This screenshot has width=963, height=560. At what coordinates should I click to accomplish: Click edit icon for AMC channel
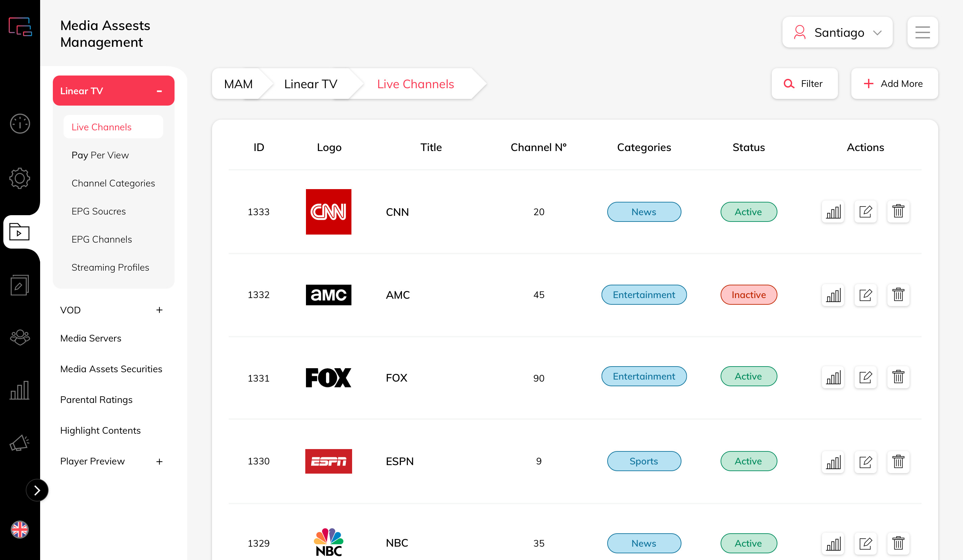(866, 294)
